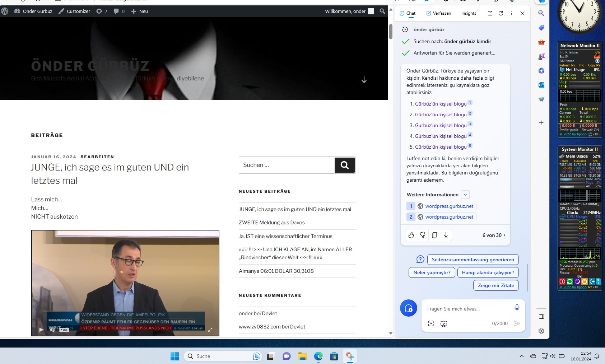Click Copy IPs in Network Monitor
The image size is (605, 364).
pos(594,65)
